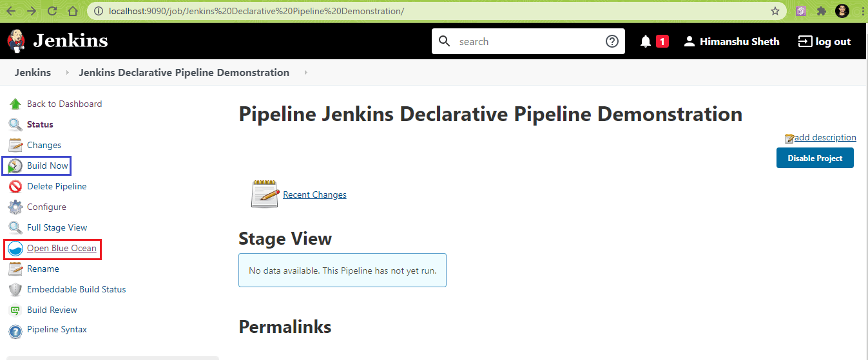Viewport: 868px width, 360px height.
Task: Click the Full Stage View magnifier icon
Action: 15,227
